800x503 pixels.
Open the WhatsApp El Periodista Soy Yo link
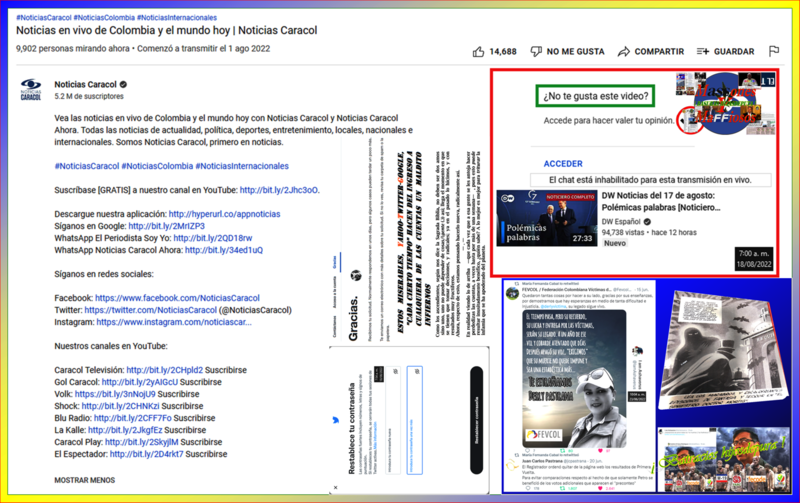point(213,238)
